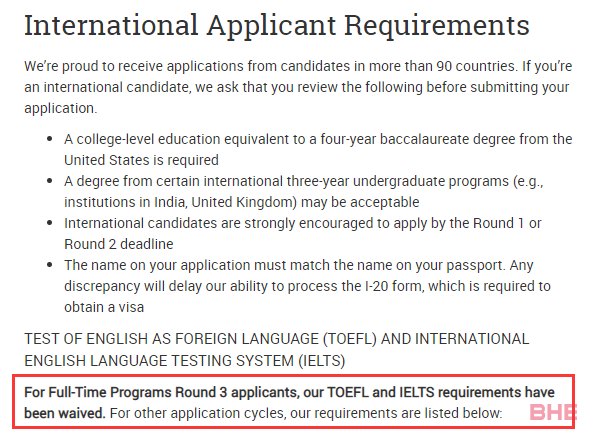Click the bullet dot before 'The name on your application'
Image resolution: width=597 pixels, height=440 pixels.
pos(49,265)
